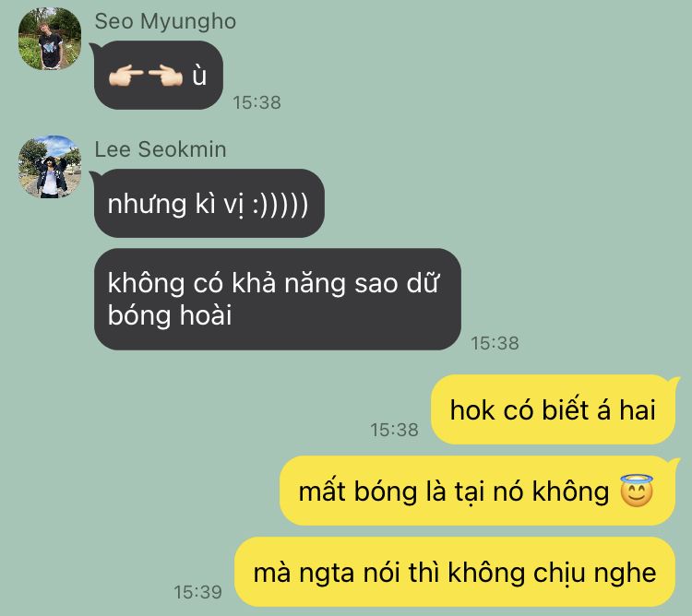Open Seo Myungho's profile picture

(x=50, y=39)
